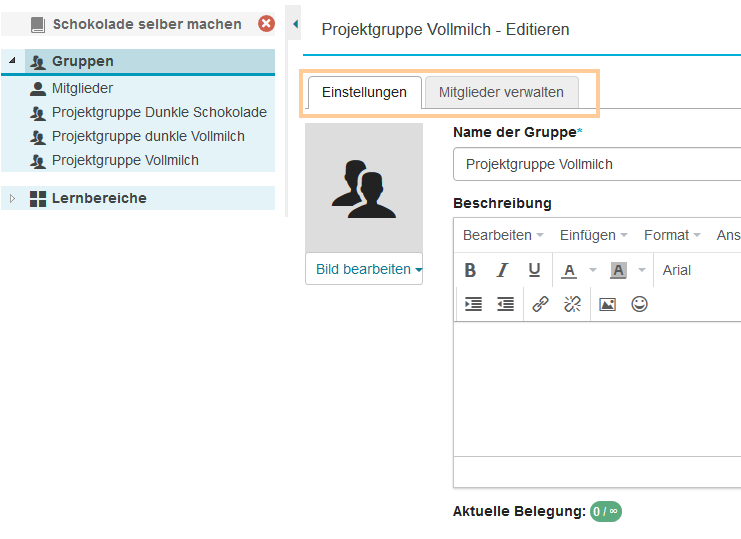Collapse the left sidebar with the arrow

click(295, 24)
